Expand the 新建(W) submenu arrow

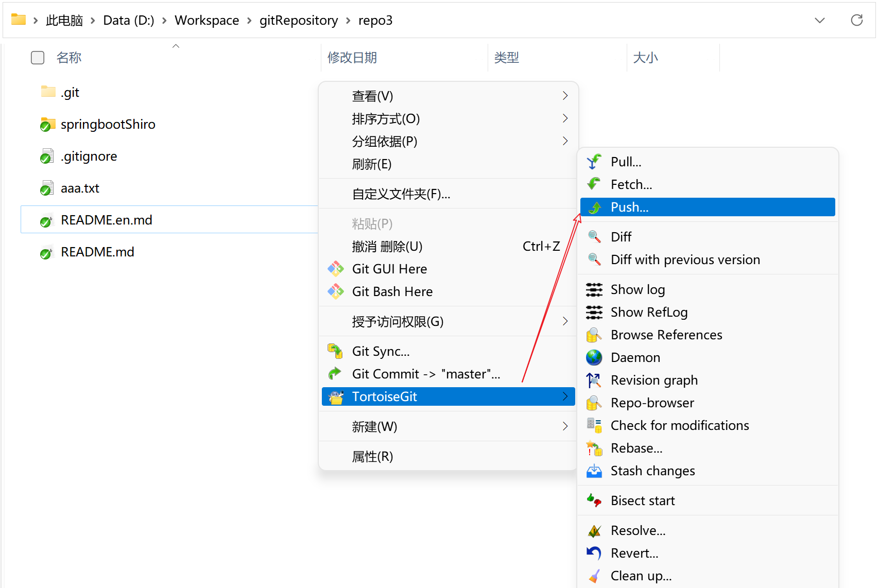565,426
